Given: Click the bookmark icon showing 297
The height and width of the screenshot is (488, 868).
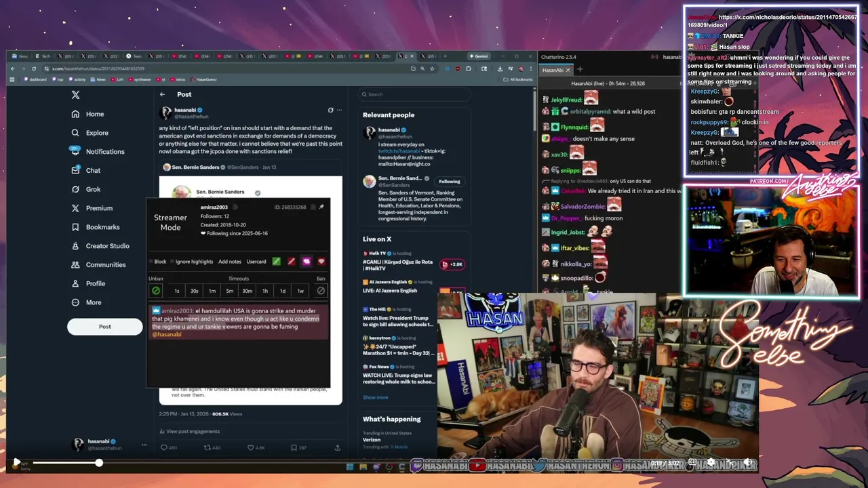Looking at the screenshot, I should tap(294, 447).
